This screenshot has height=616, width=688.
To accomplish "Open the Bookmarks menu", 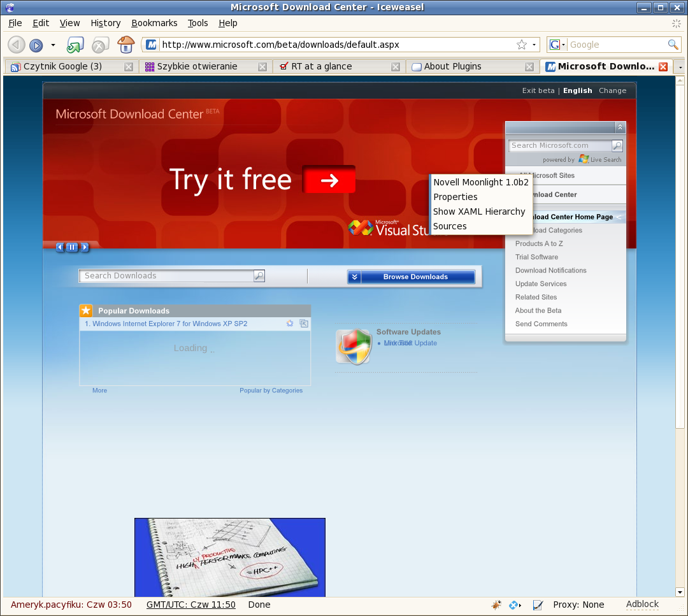I will [x=154, y=23].
